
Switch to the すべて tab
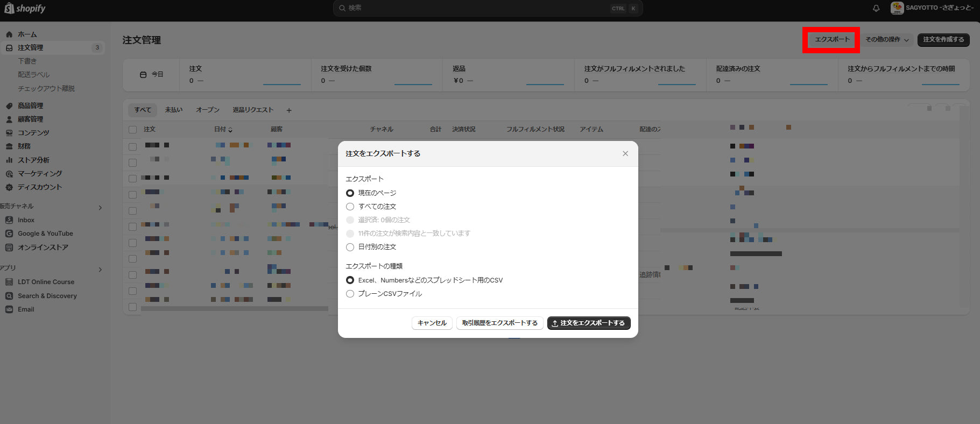pyautogui.click(x=143, y=110)
